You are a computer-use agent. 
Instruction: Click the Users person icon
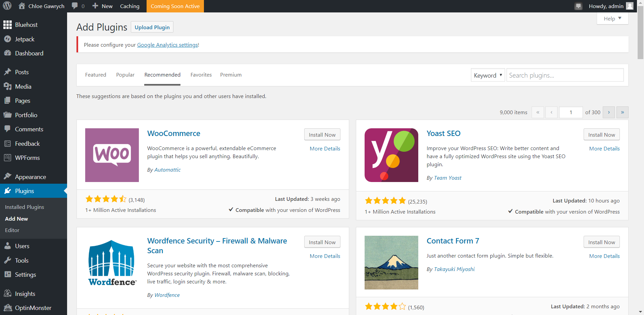7,246
